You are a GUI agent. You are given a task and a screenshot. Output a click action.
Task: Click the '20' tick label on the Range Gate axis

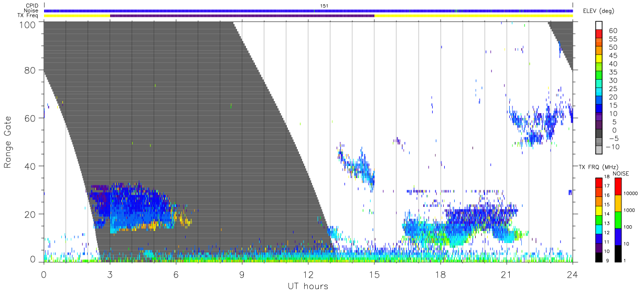coord(30,214)
